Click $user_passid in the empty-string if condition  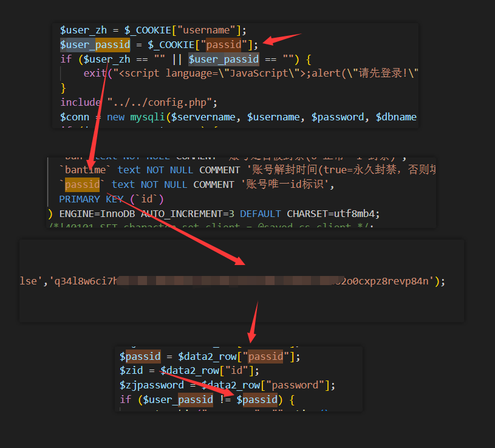click(224, 60)
